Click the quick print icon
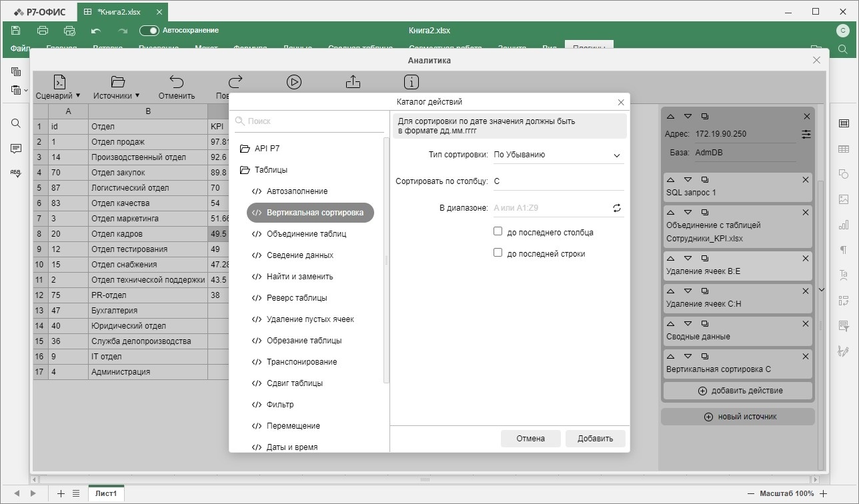This screenshot has width=859, height=504. click(x=69, y=31)
